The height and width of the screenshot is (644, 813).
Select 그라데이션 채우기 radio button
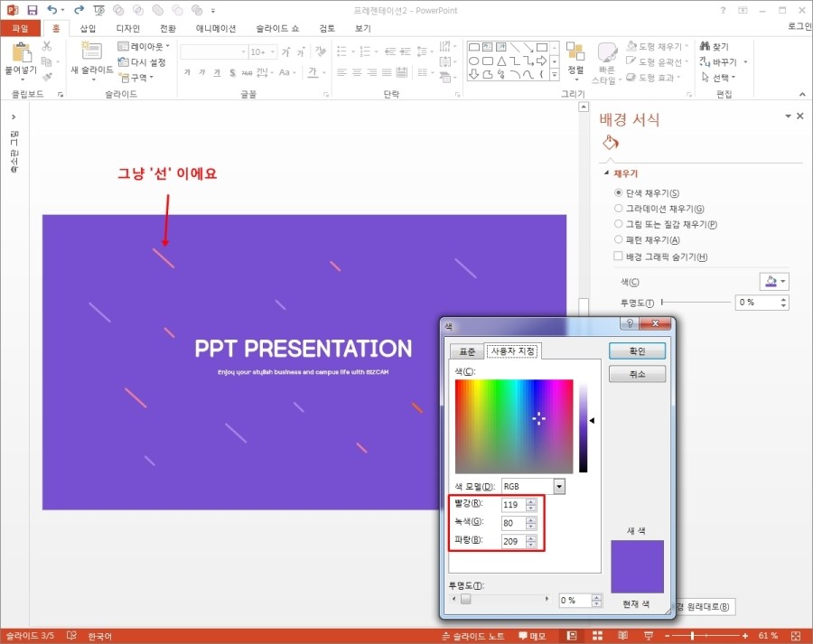click(618, 209)
